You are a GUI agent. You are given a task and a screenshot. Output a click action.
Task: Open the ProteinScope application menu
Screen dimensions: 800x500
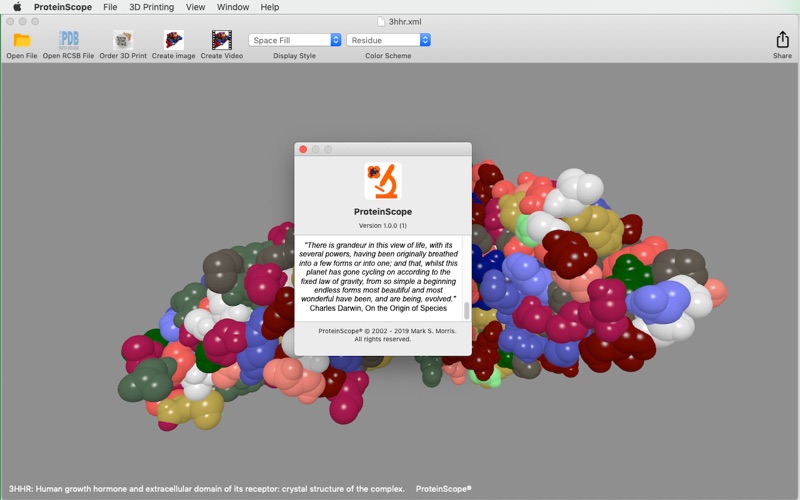pyautogui.click(x=63, y=7)
